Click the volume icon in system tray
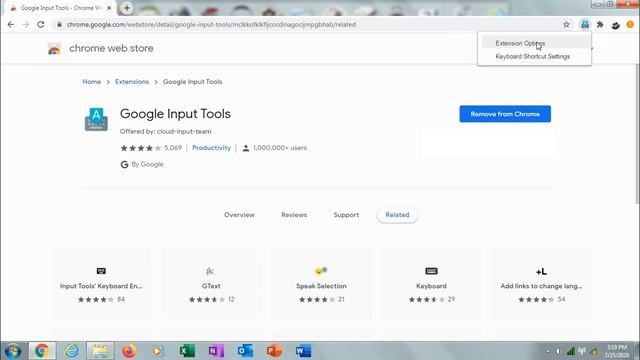The width and height of the screenshot is (640, 360). (x=558, y=351)
